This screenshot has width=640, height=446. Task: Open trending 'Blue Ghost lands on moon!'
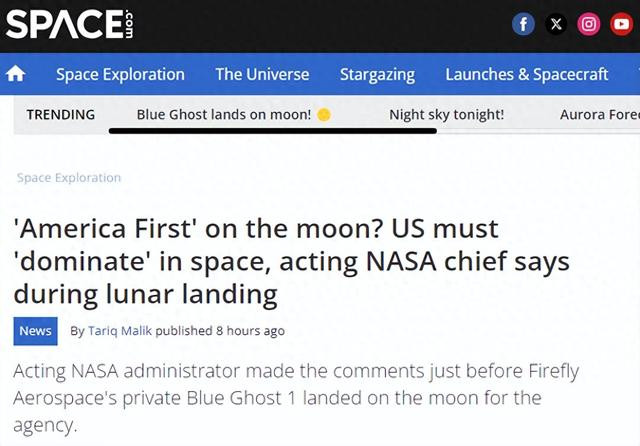pyautogui.click(x=224, y=115)
